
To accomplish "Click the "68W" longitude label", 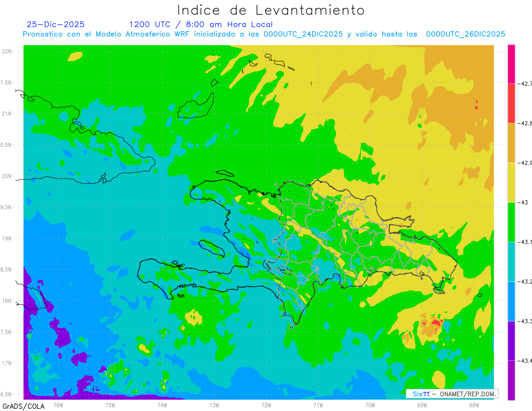I will (474, 405).
